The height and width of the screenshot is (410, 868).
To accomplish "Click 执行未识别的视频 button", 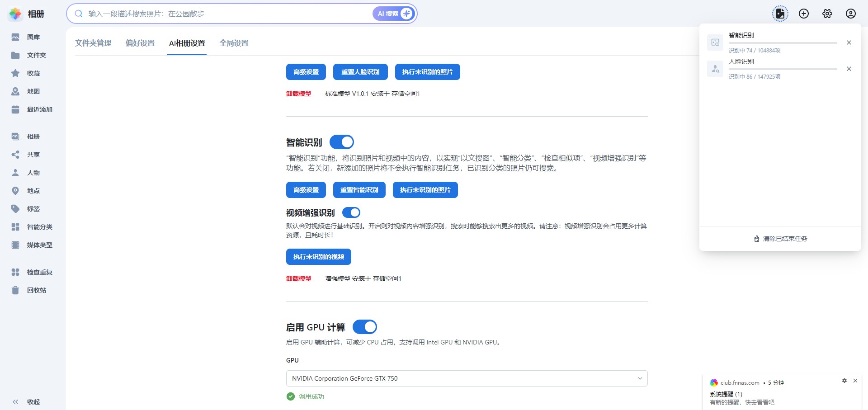I will tap(319, 257).
